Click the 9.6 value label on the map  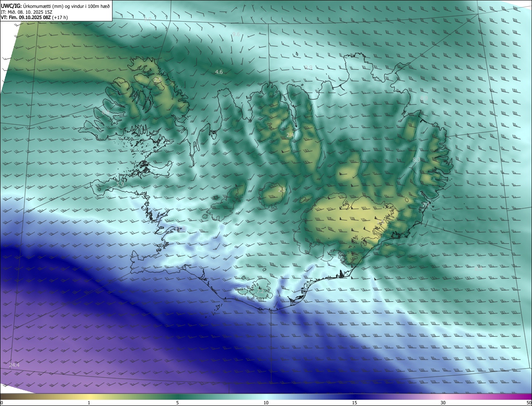click(236, 34)
